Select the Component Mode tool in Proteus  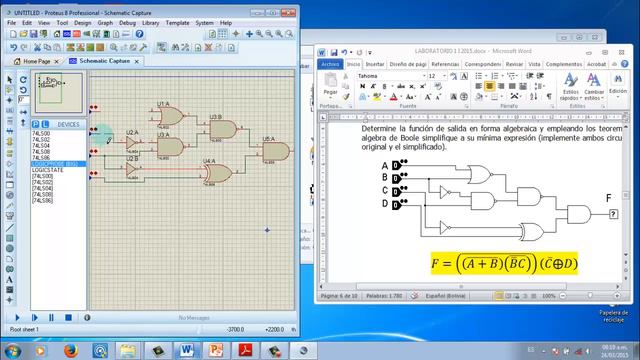(x=9, y=89)
